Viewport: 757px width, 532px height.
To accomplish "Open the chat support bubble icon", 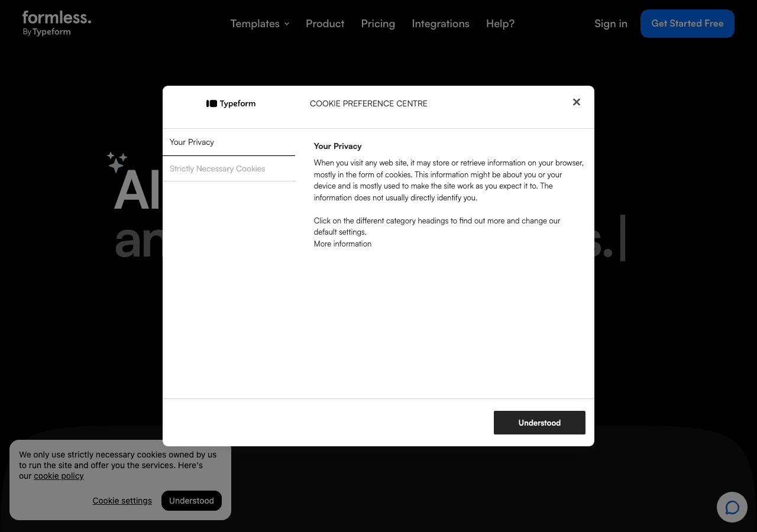I will point(732,507).
